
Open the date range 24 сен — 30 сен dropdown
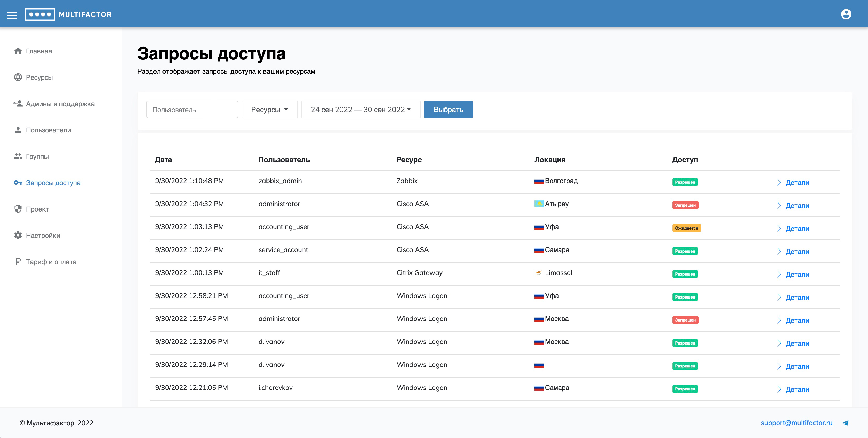tap(361, 109)
